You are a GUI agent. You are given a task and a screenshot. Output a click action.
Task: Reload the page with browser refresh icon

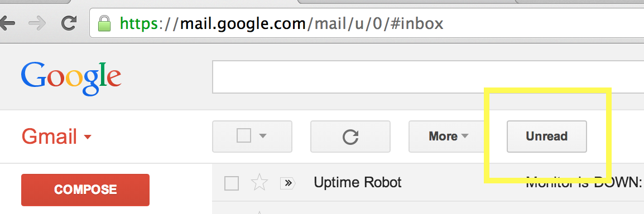[x=69, y=23]
